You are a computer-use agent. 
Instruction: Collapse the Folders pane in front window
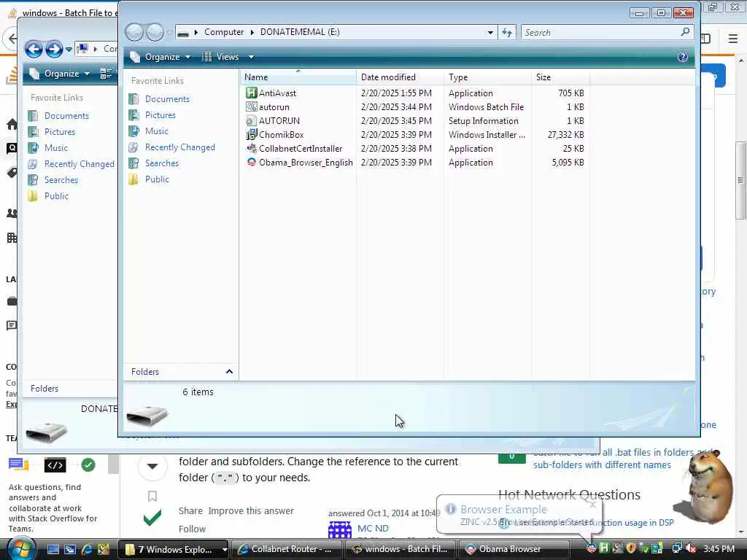pyautogui.click(x=229, y=371)
